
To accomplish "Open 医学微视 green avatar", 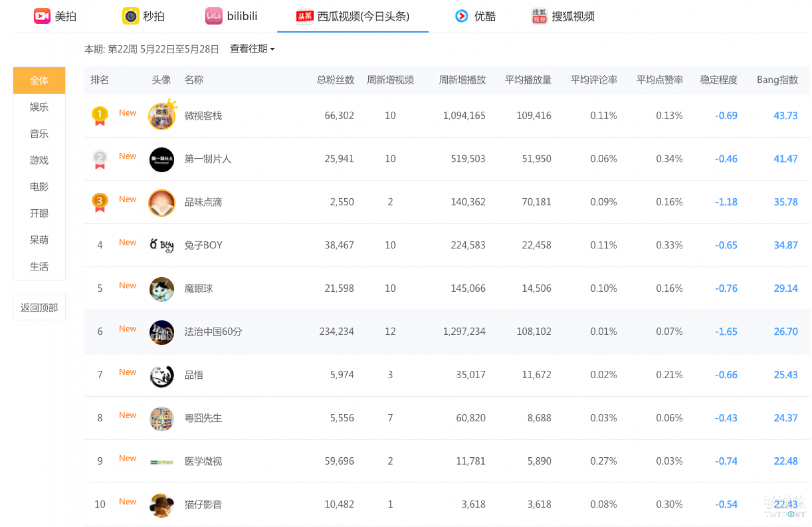I will click(162, 462).
